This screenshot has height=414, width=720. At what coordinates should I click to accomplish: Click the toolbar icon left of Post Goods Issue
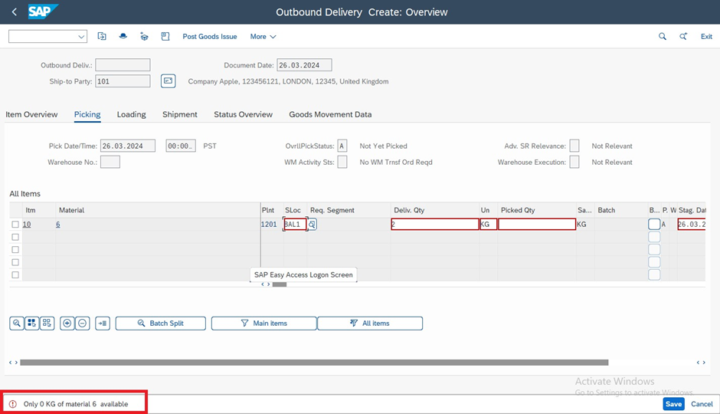(165, 36)
